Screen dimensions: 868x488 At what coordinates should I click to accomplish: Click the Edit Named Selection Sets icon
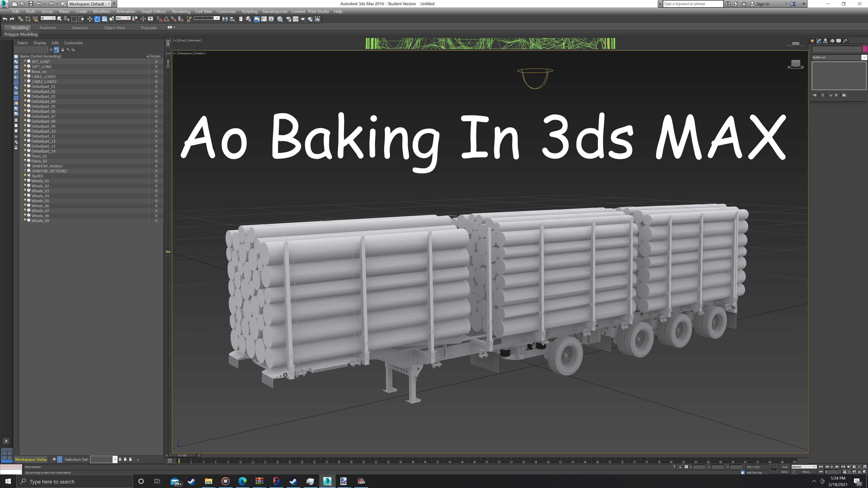(189, 19)
